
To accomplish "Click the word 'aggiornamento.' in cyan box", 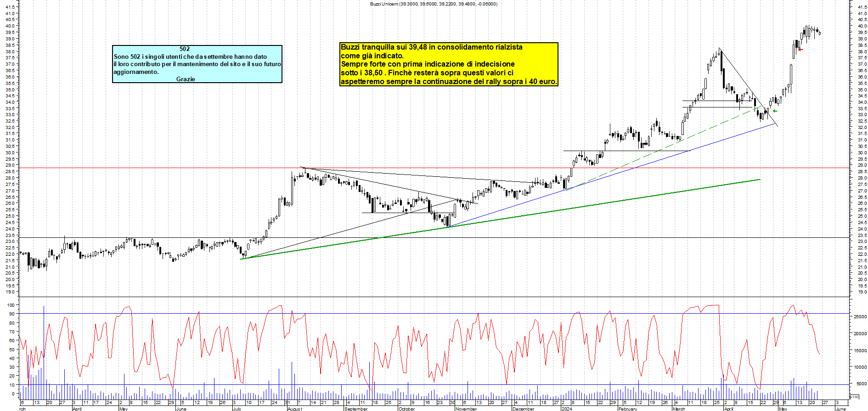I will 136,72.
